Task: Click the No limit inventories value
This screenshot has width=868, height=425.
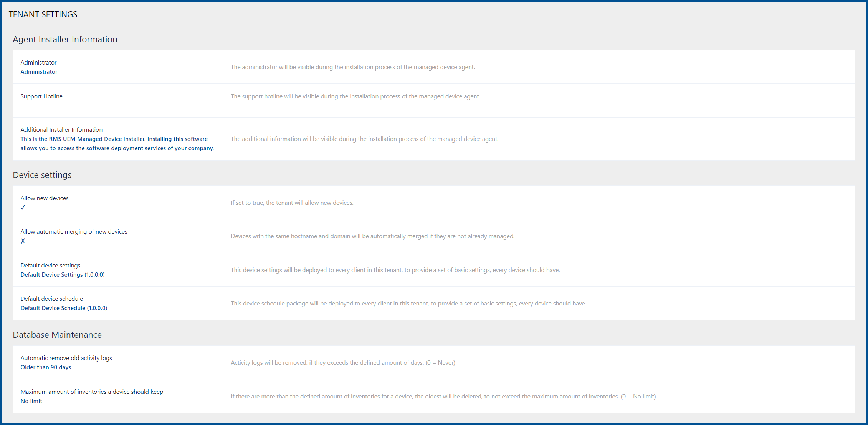Action: (x=31, y=401)
